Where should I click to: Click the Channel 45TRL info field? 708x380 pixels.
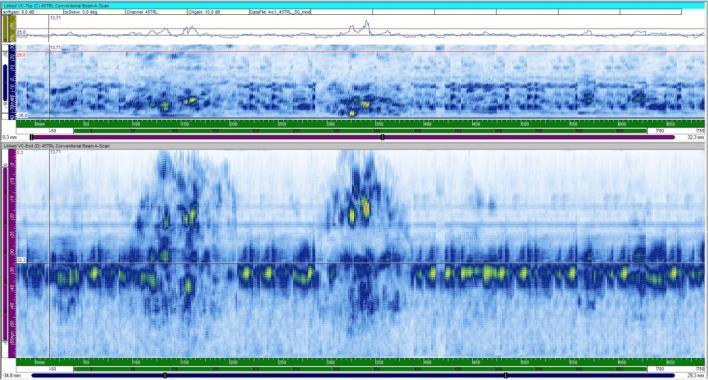pos(156,12)
